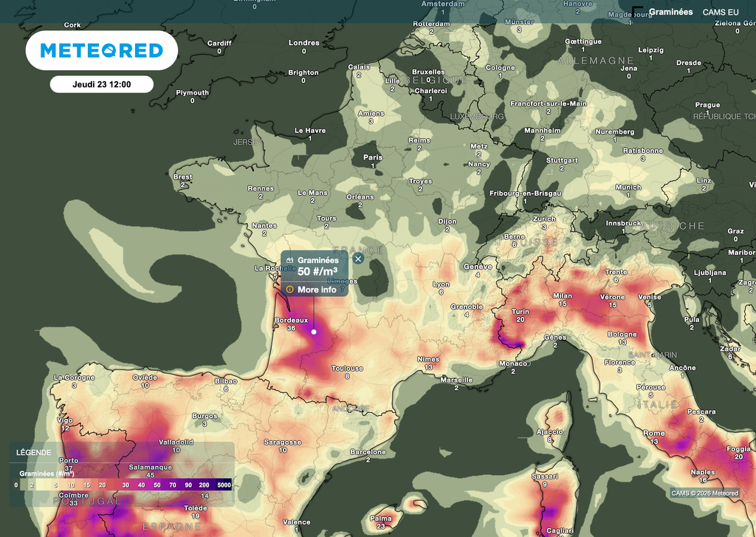The height and width of the screenshot is (537, 756).
Task: Click the Rome city label
Action: pos(654,434)
